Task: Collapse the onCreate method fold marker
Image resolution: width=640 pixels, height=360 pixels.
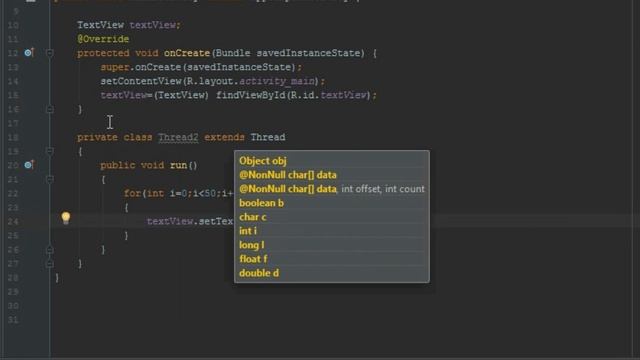Action: (x=50, y=53)
